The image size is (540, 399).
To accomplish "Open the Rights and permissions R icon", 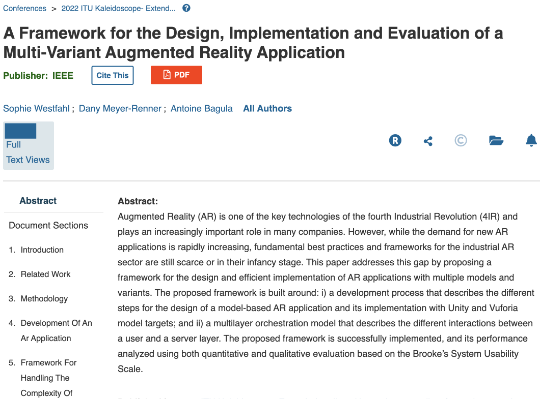I will coord(395,140).
